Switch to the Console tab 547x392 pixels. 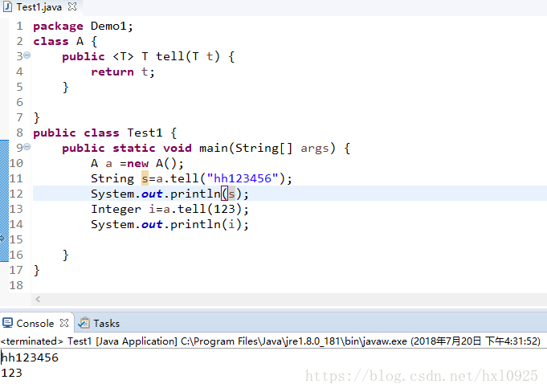point(35,323)
